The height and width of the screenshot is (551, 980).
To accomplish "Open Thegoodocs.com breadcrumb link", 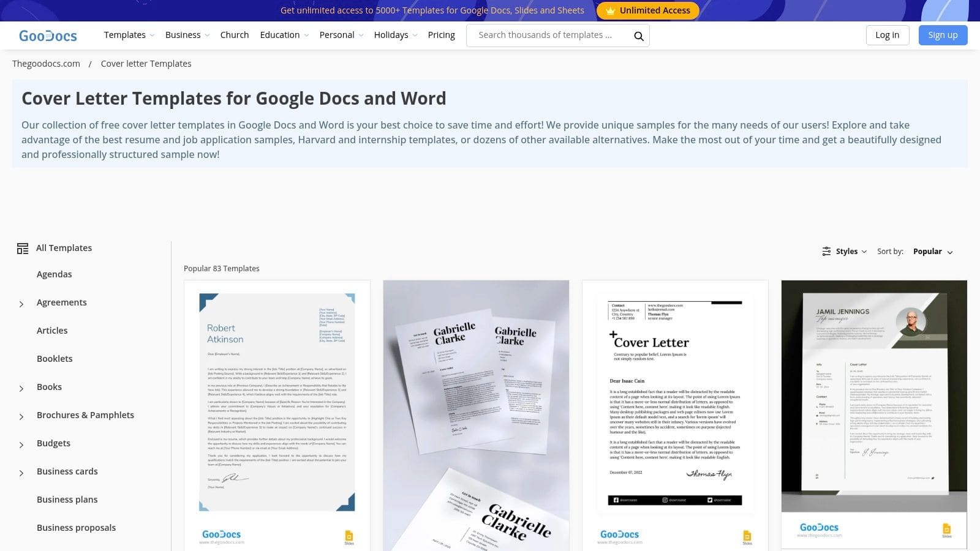I will coord(46,64).
